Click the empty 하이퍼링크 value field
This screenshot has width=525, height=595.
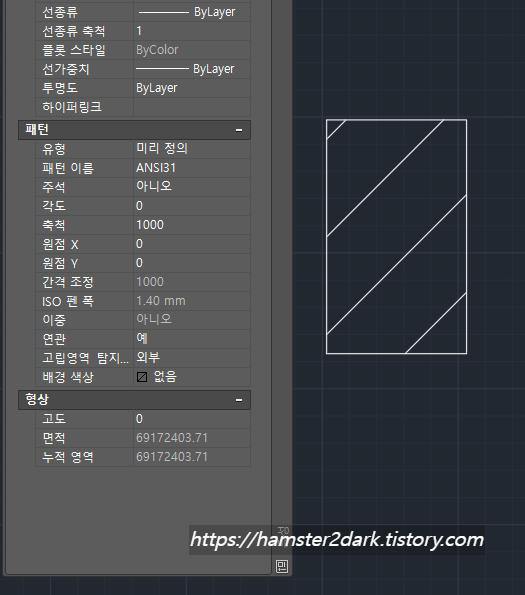[x=192, y=107]
